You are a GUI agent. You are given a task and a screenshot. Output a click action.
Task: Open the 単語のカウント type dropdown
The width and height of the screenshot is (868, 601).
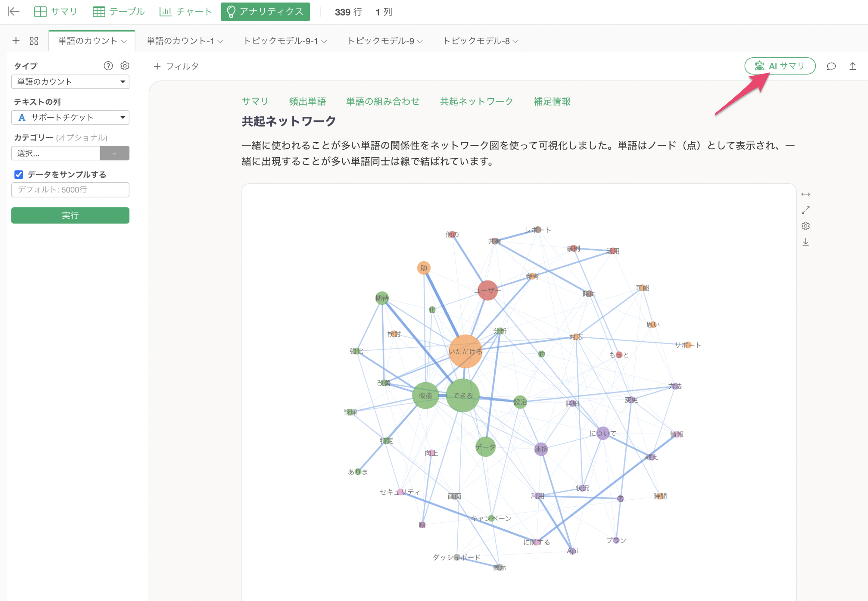tap(70, 82)
